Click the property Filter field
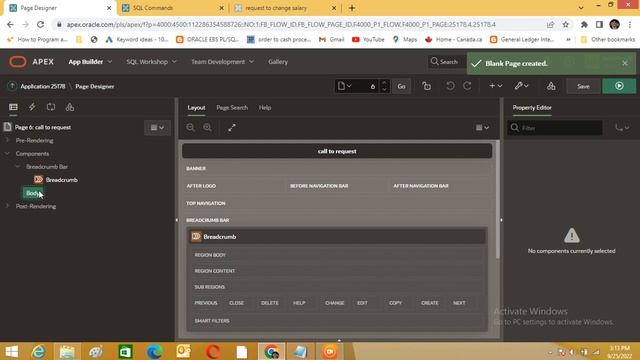The width and height of the screenshot is (640, 360). click(555, 128)
